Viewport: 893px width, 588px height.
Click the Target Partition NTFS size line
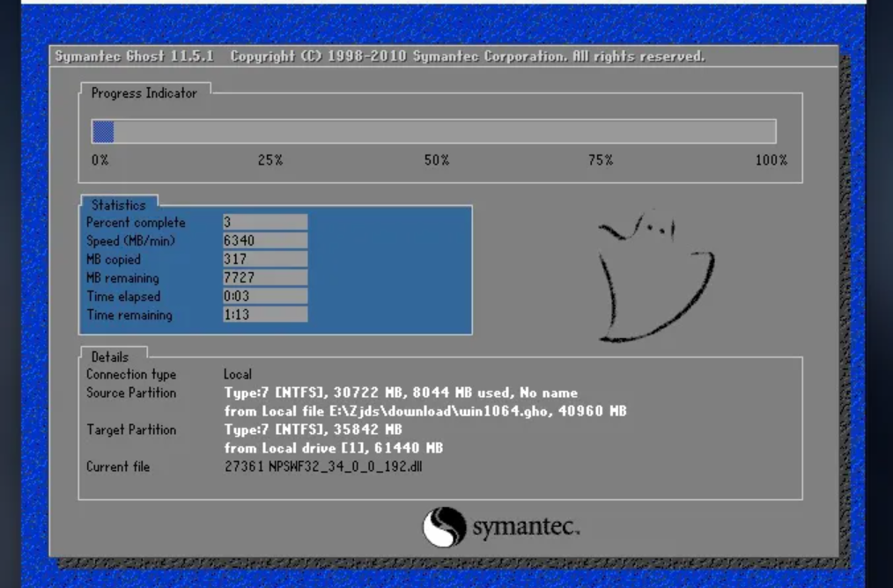[x=313, y=430]
